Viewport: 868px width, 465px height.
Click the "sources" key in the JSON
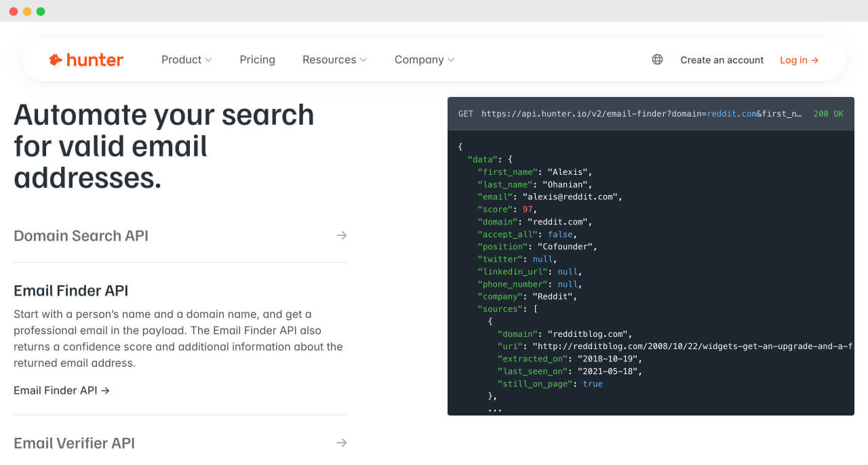pyautogui.click(x=500, y=309)
